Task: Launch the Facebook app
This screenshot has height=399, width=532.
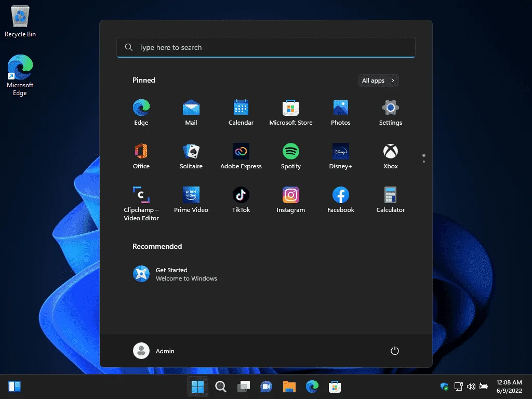Action: point(341,200)
